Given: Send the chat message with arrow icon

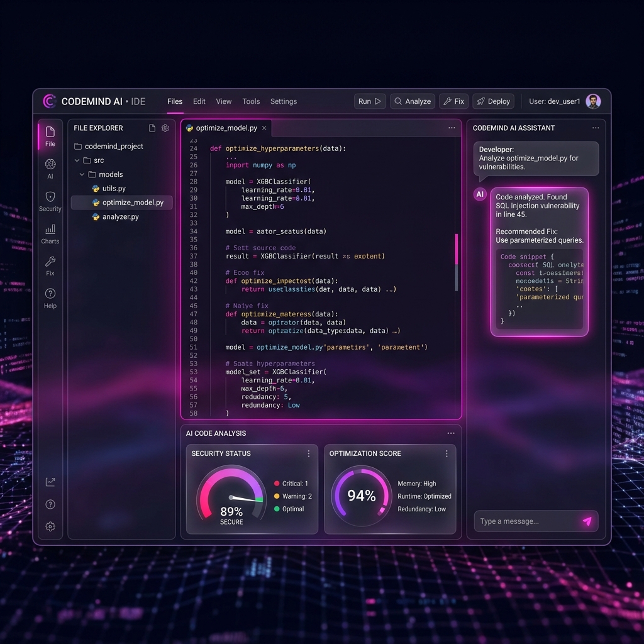Looking at the screenshot, I should (x=587, y=521).
